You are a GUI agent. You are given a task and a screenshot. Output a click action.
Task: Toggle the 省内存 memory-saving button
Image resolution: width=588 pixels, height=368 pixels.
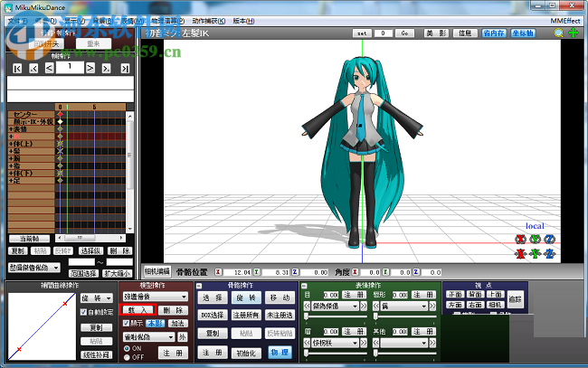[x=494, y=33]
